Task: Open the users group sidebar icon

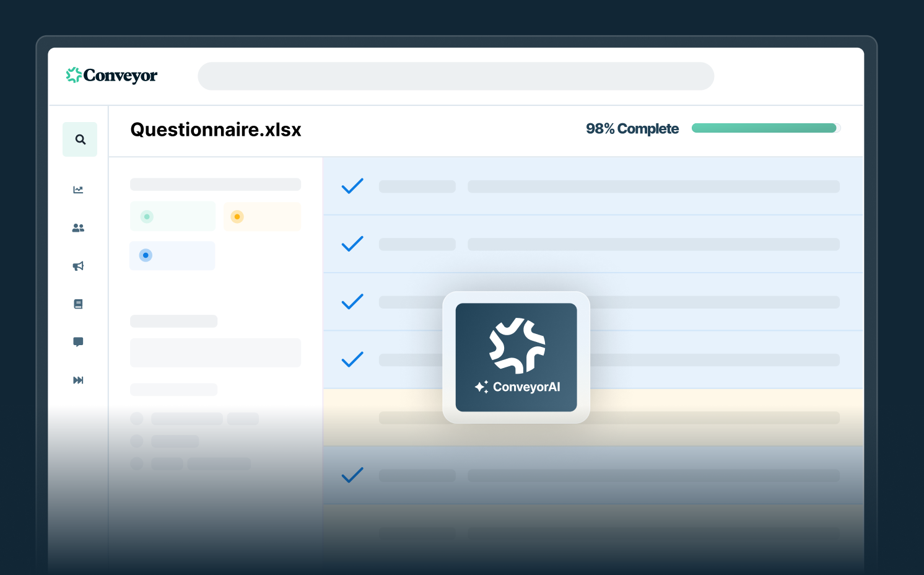Action: tap(78, 228)
